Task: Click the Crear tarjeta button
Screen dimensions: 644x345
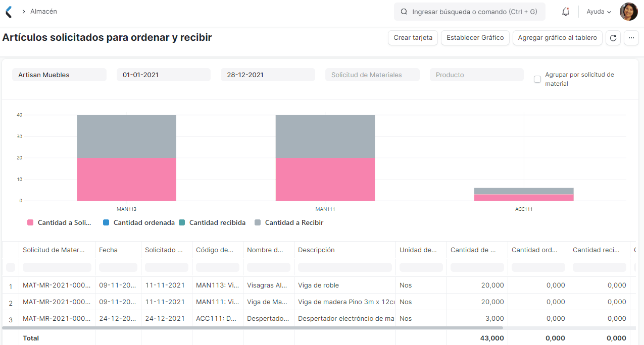Action: (x=413, y=37)
